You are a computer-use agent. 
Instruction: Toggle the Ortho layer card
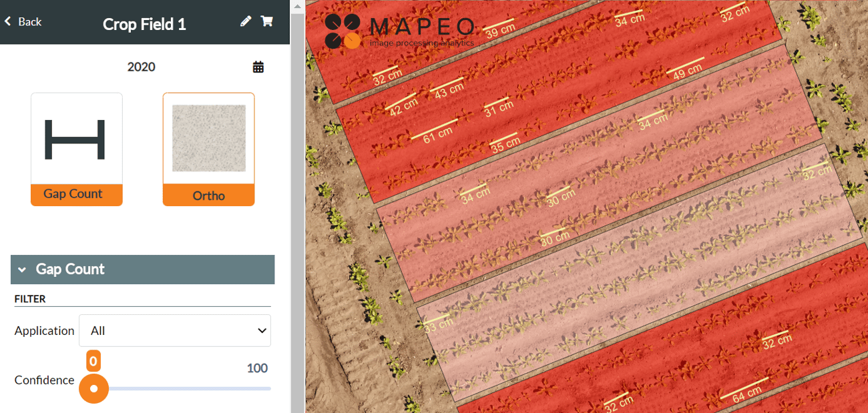(208, 148)
